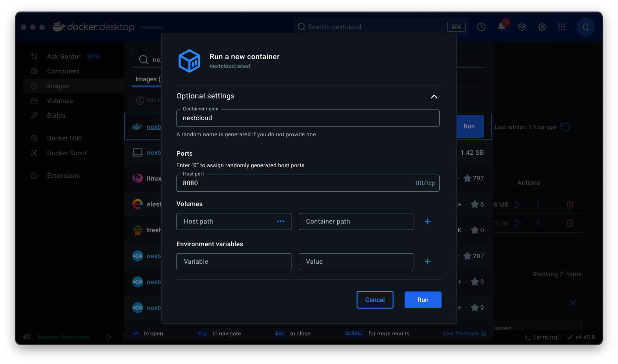Cancel the new container dialog
Screen dimensions: 618x364
[375, 300]
